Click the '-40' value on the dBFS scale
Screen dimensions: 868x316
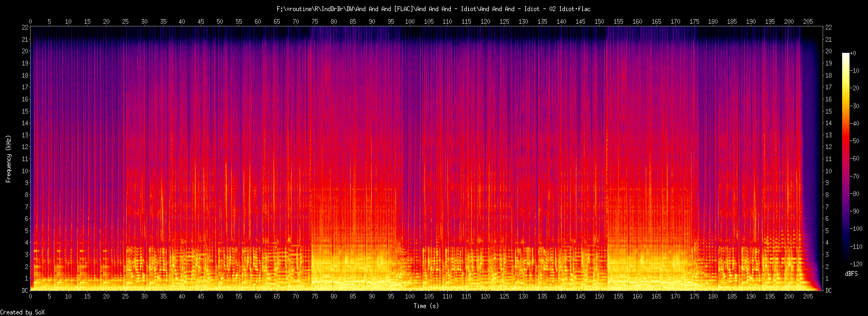click(855, 124)
